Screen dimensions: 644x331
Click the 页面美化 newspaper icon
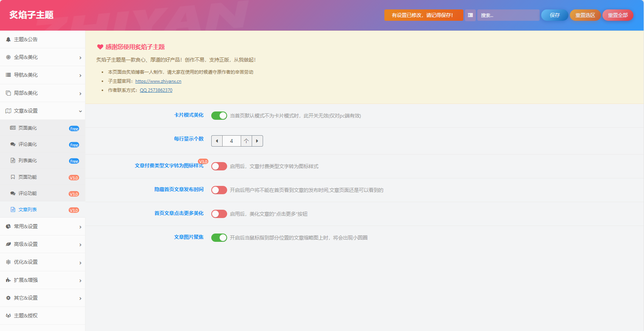coord(13,128)
